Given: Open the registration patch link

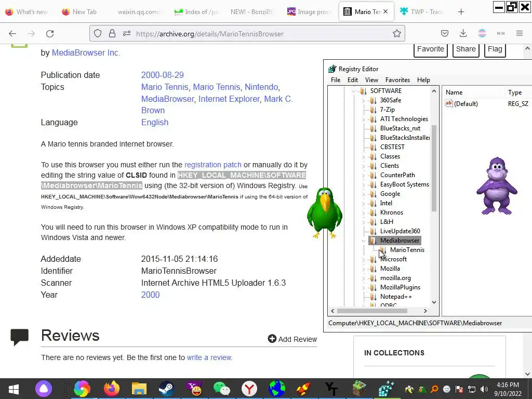Looking at the screenshot, I should point(212,165).
